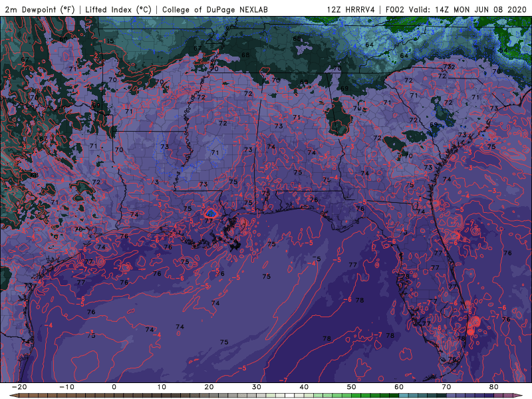The height and width of the screenshot is (399, 532).
Task: Click the green color bar segment under 50
Action: [x=356, y=396]
